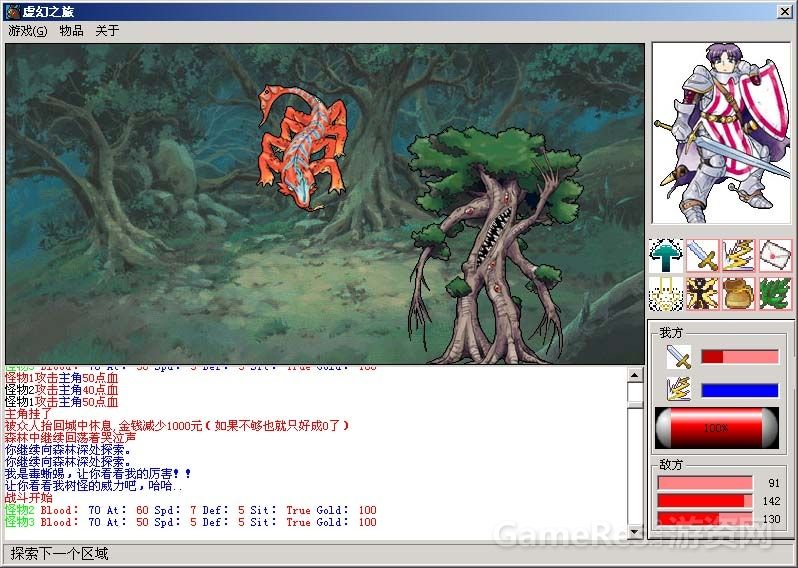Click the red 100% capsule progress bar
798x568 pixels.
[715, 428]
